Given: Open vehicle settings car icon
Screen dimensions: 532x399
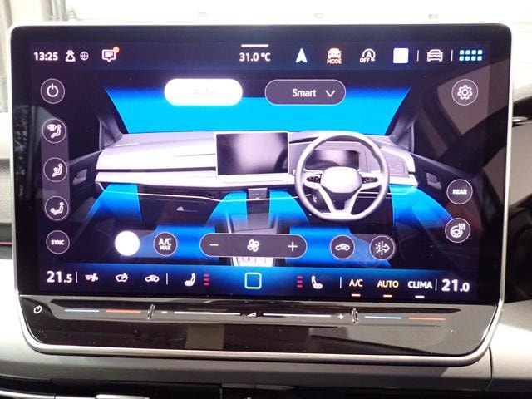Looking at the screenshot, I should point(435,56).
